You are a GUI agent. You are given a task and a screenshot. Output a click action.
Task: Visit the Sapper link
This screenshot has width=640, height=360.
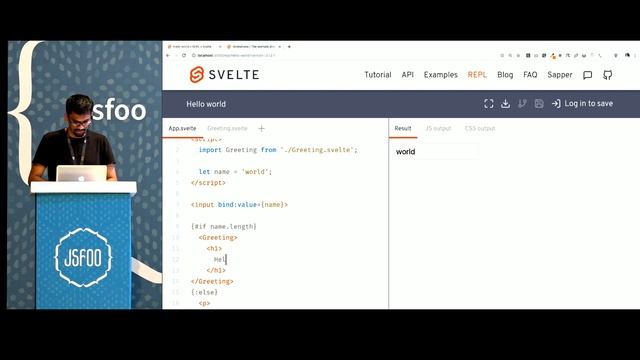pyautogui.click(x=560, y=75)
